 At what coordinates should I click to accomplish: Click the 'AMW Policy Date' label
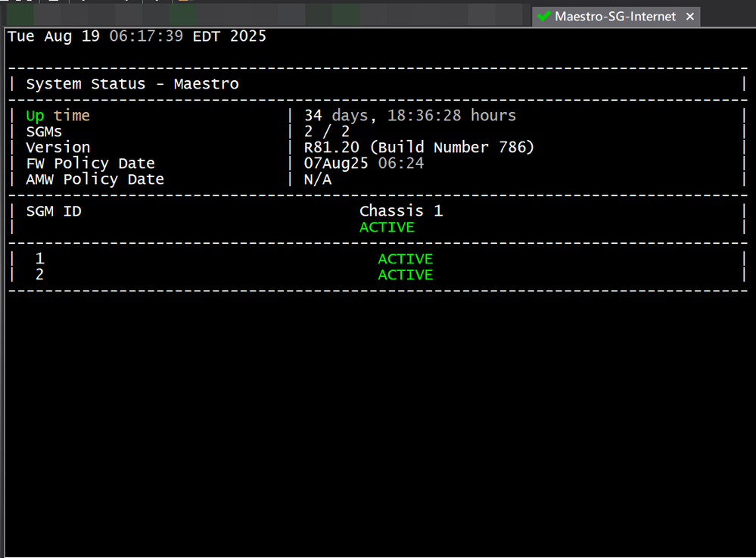[x=95, y=179]
